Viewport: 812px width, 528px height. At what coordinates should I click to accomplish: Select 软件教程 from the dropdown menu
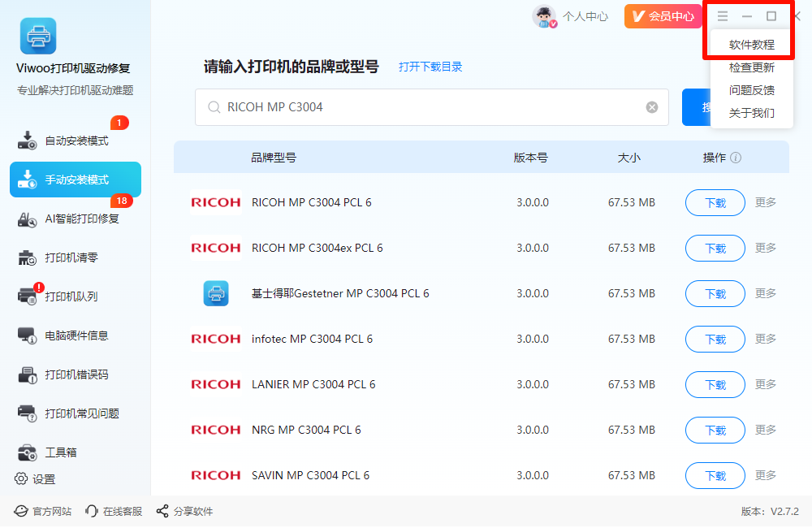tap(751, 45)
